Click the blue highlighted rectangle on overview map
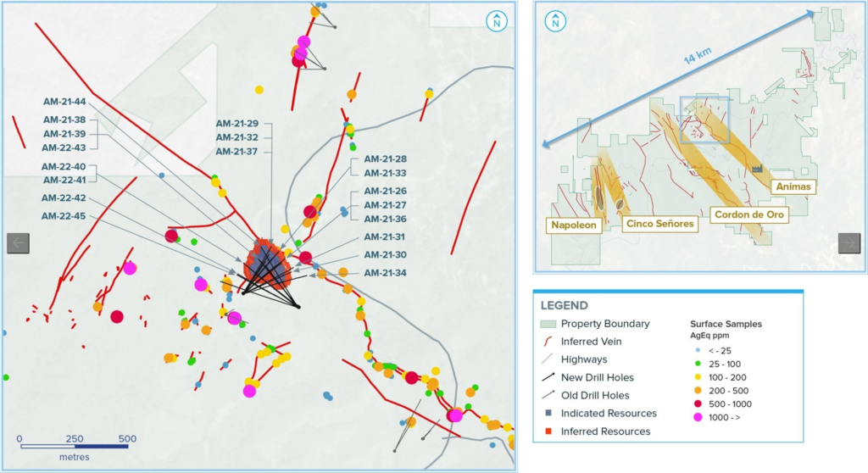Image resolution: width=868 pixels, height=473 pixels. click(x=704, y=120)
